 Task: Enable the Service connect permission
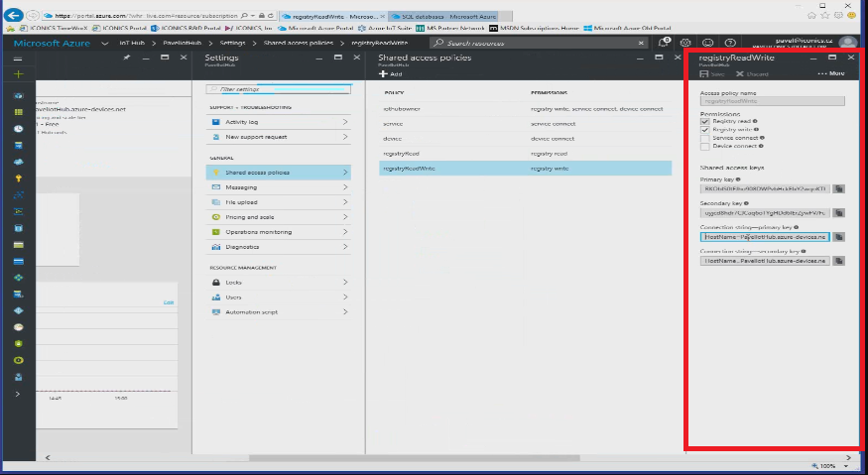click(705, 137)
